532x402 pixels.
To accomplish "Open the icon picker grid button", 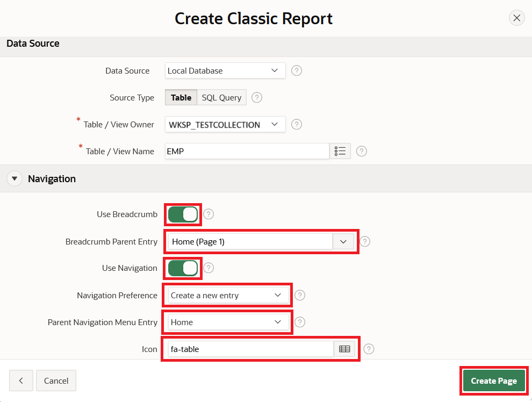I will pyautogui.click(x=344, y=349).
